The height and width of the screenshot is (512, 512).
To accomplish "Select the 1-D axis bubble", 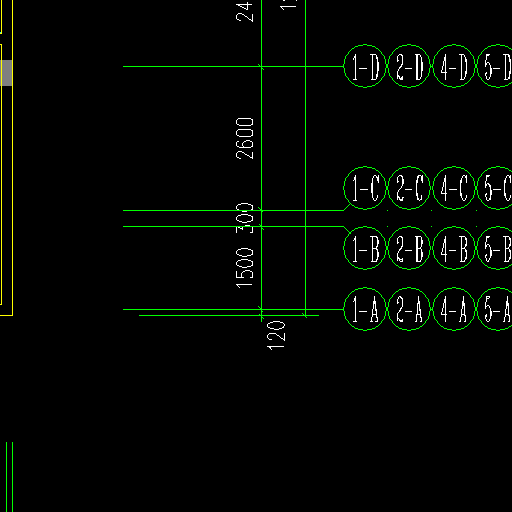I will pyautogui.click(x=365, y=66).
